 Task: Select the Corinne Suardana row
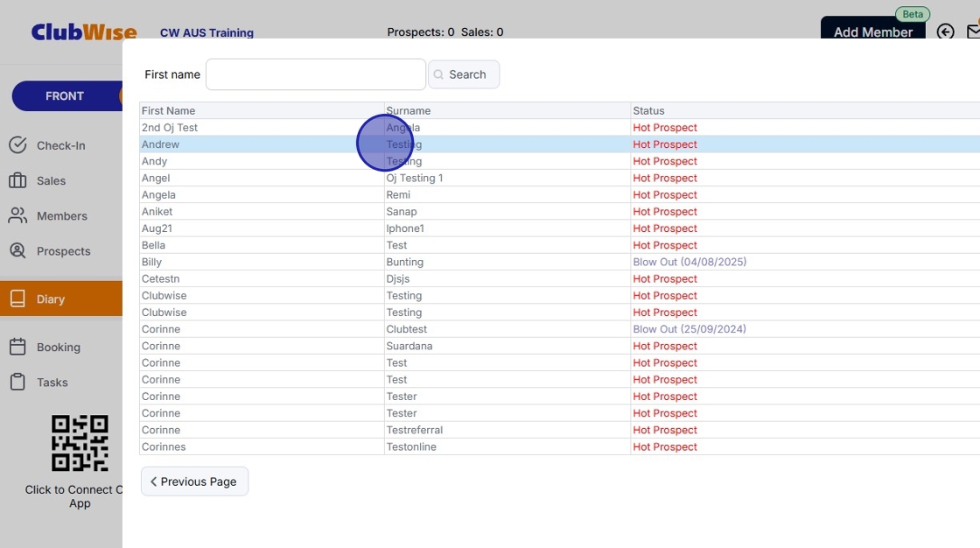coord(559,347)
